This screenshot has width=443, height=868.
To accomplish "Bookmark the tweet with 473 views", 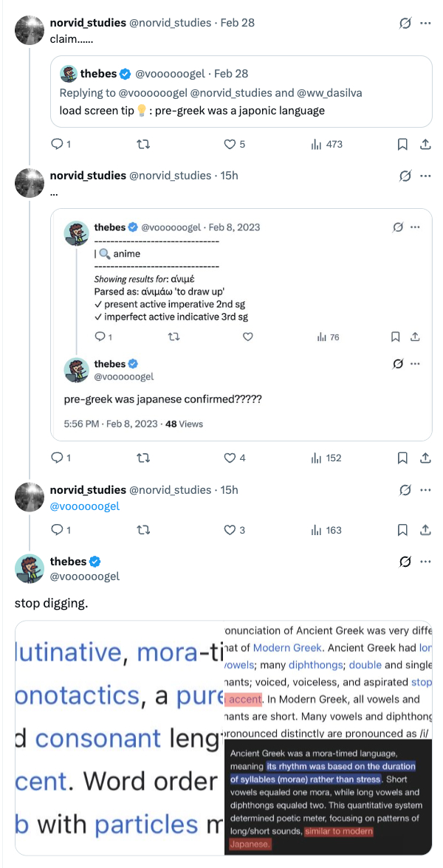I will pos(402,145).
